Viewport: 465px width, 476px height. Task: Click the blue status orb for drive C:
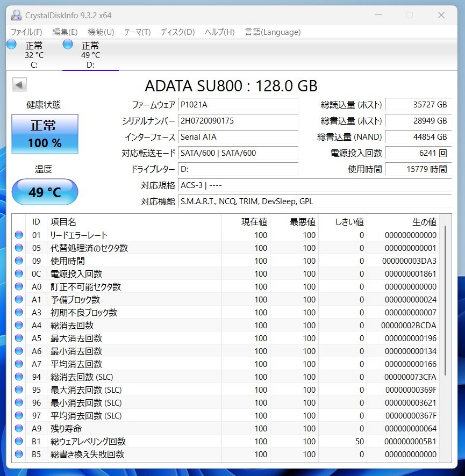[11, 44]
